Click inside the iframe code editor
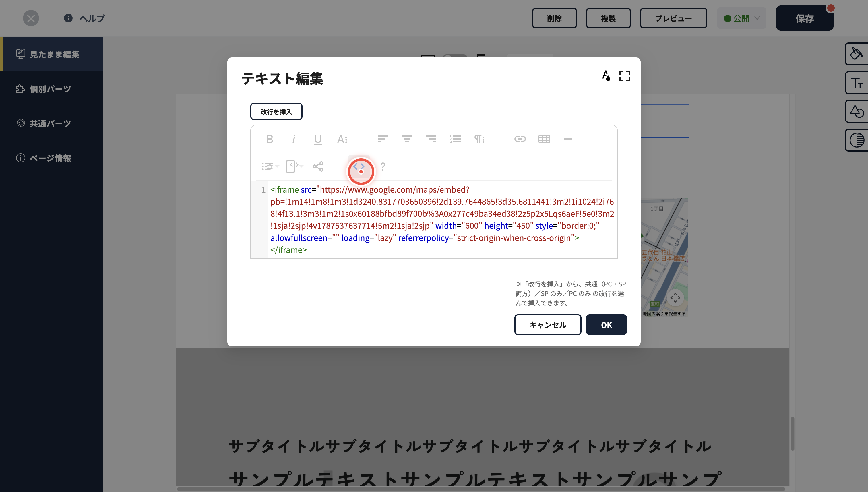The width and height of the screenshot is (868, 492). [x=442, y=220]
